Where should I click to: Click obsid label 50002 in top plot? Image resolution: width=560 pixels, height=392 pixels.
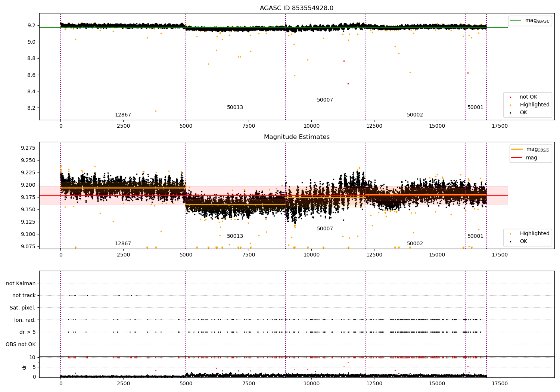(x=415, y=115)
